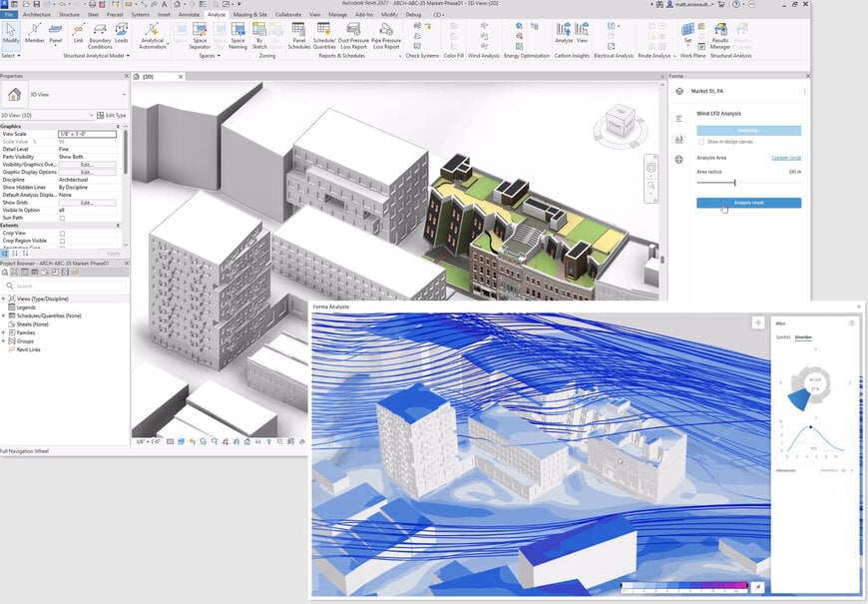Open the Results Manager
The image size is (868, 604).
click(x=720, y=36)
